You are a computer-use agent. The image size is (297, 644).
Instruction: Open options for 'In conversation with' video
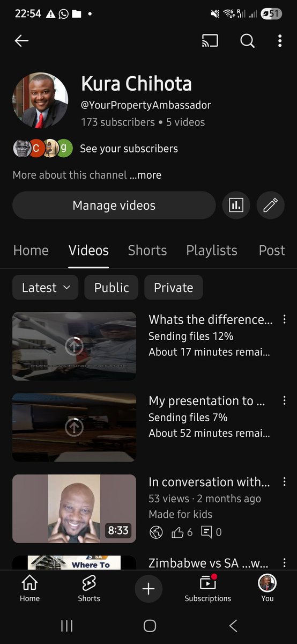[285, 481]
